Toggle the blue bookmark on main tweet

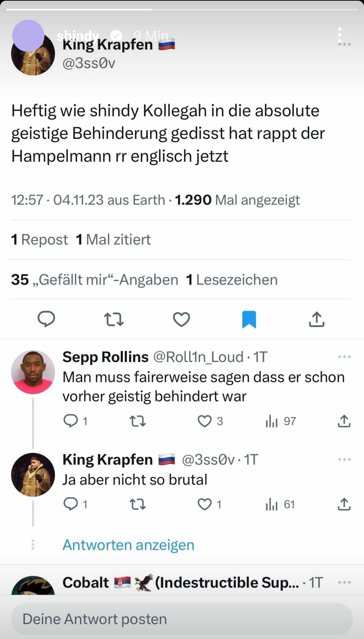point(249,319)
